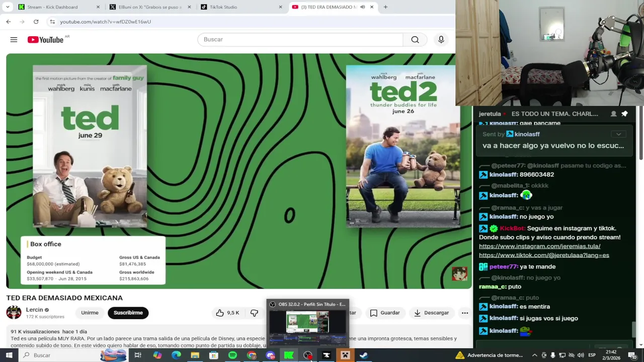Open Microsoft Store from the taskbar

[213, 355]
